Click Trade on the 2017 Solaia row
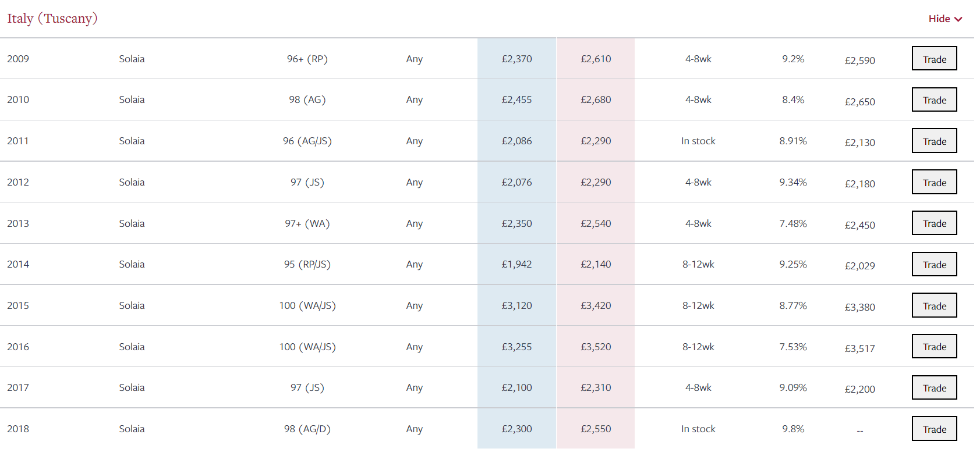The width and height of the screenshot is (980, 452). coord(934,387)
